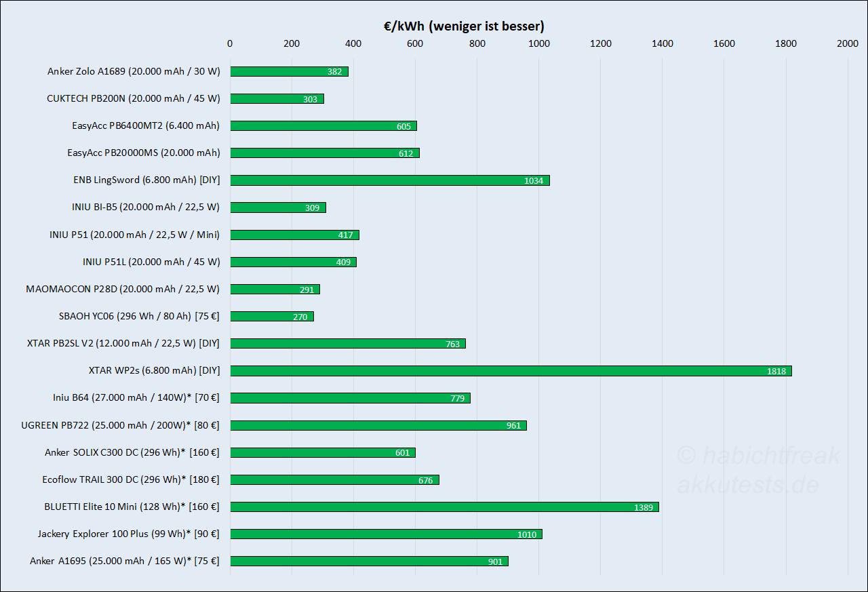Click the CUKTECH PB200N axis label
Image resolution: width=868 pixels, height=592 pixels.
(x=133, y=98)
